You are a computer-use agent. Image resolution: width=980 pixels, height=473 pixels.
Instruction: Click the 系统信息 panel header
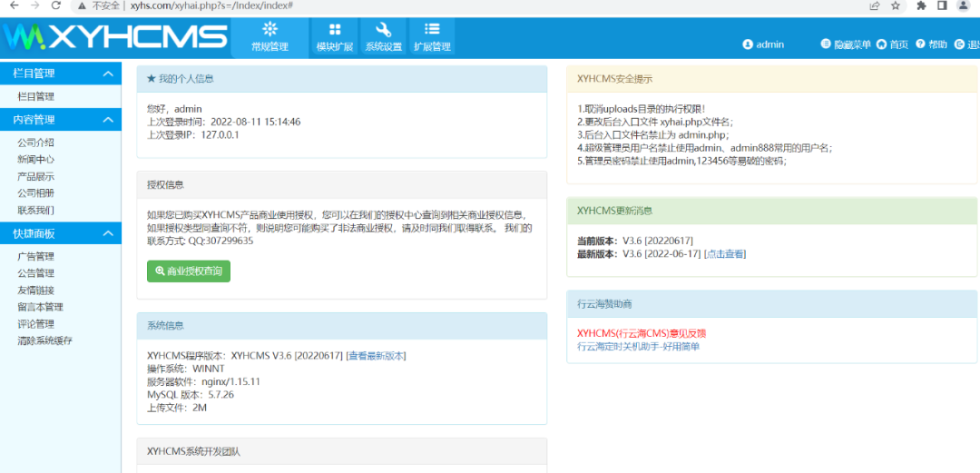pos(342,326)
